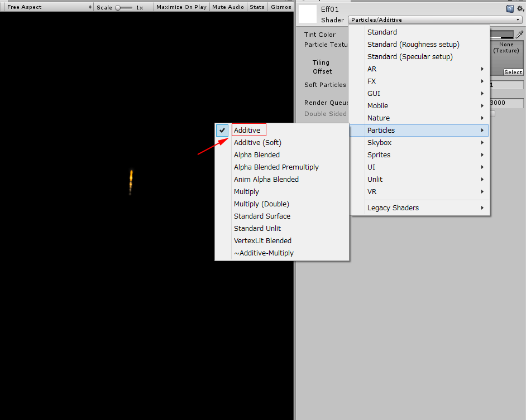Image resolution: width=526 pixels, height=420 pixels.
Task: Choose Standard (Specular setup) shader
Action: 419,57
